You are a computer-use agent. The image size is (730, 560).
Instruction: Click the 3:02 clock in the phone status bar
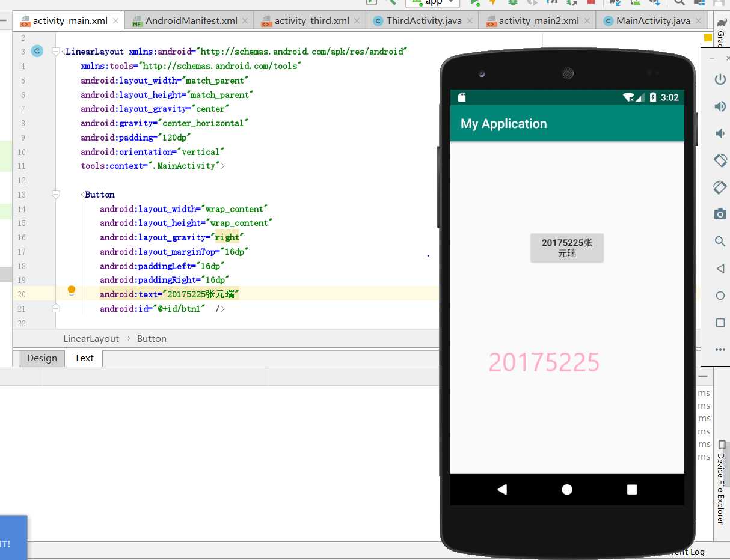click(x=669, y=97)
